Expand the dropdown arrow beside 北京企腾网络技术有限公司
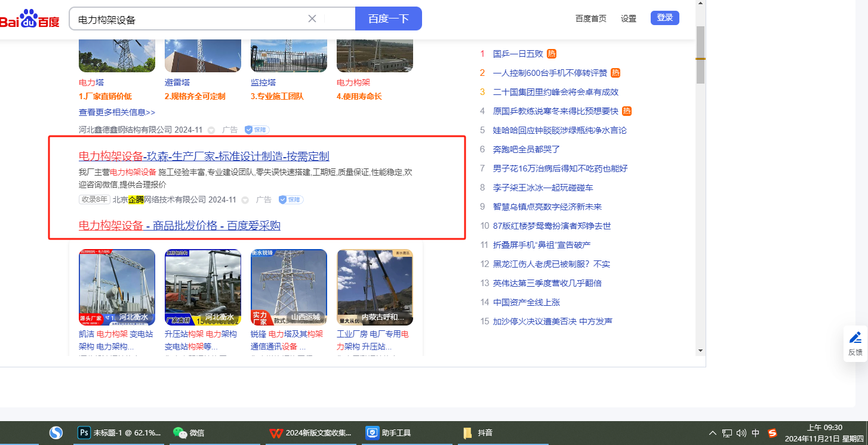Viewport: 868px width, 445px height. tap(245, 200)
